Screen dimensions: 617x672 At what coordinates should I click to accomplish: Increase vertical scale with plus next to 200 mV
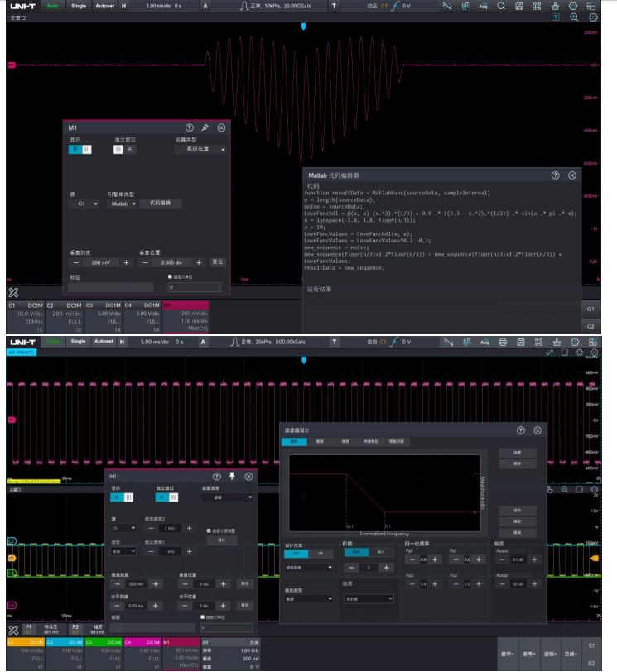pyautogui.click(x=127, y=262)
